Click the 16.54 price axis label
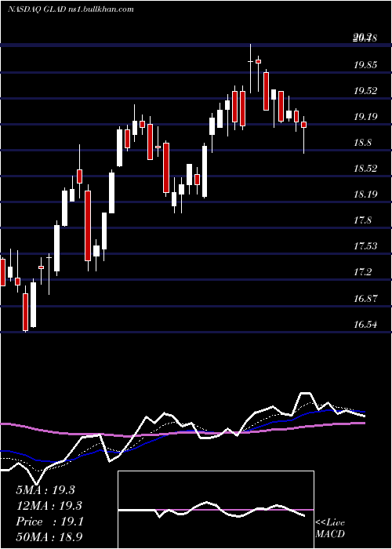The width and height of the screenshot is (392, 549). pyautogui.click(x=365, y=324)
